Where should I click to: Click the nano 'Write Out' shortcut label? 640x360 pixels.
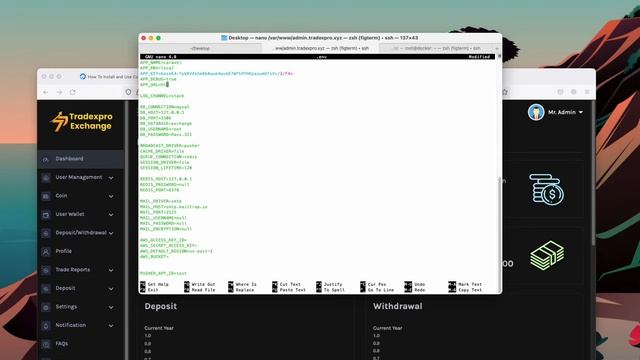(x=203, y=284)
